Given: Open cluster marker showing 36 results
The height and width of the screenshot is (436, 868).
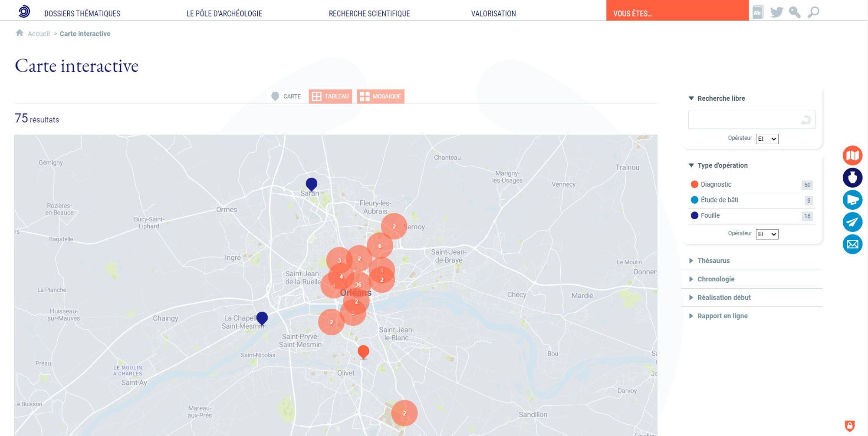Looking at the screenshot, I should tap(358, 285).
